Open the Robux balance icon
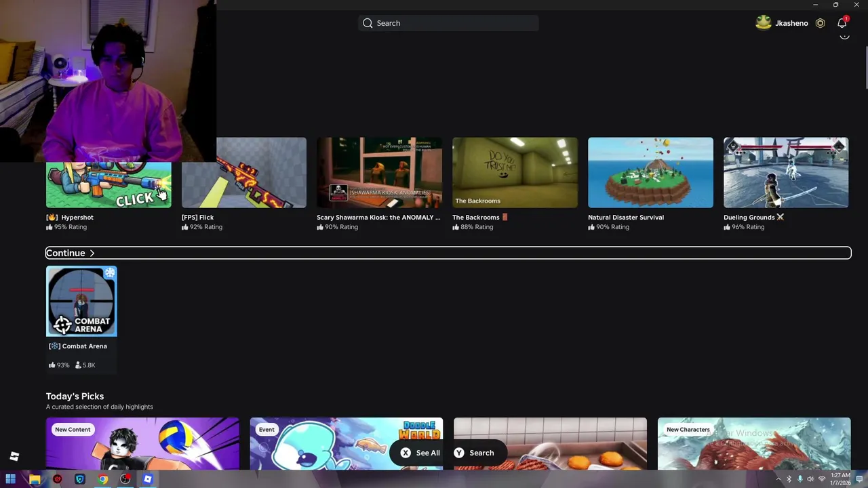This screenshot has height=488, width=868. (x=820, y=23)
